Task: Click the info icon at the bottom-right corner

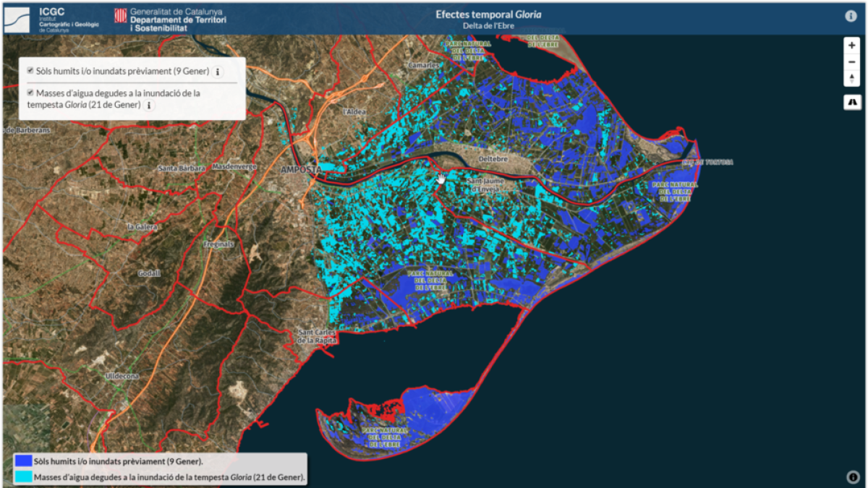Action: pyautogui.click(x=851, y=476)
